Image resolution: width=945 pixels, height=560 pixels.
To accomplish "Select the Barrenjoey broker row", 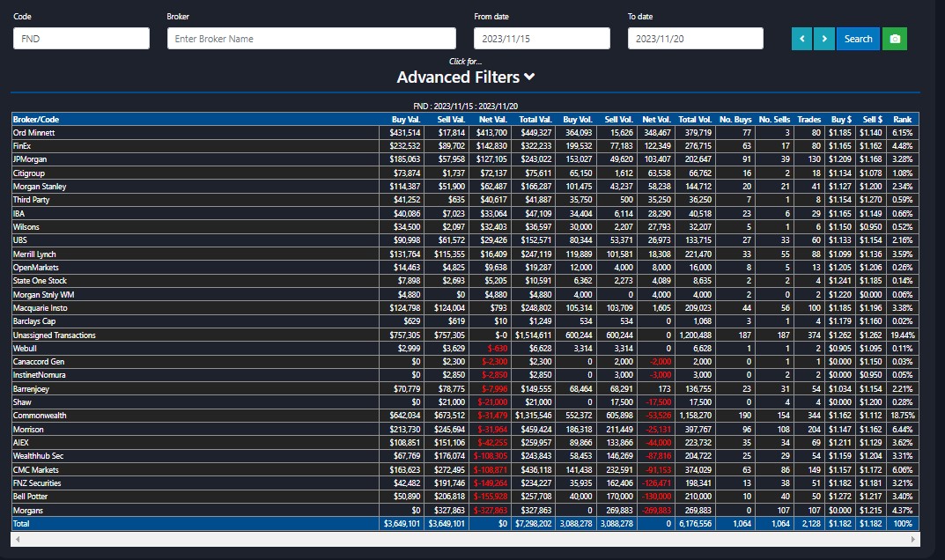I will click(x=465, y=389).
